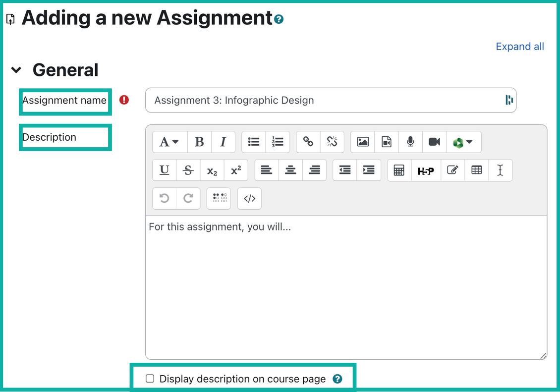Insert a table into the description
560x392 pixels.
(x=476, y=170)
